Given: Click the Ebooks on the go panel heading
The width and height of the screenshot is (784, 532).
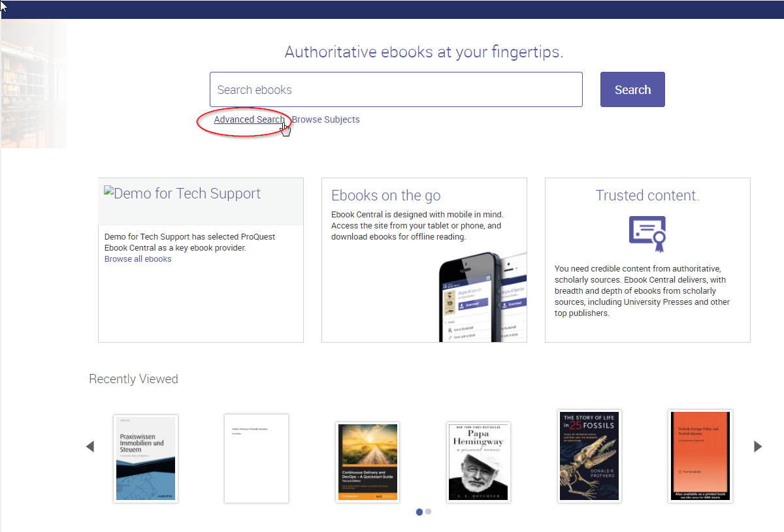Looking at the screenshot, I should pyautogui.click(x=385, y=195).
